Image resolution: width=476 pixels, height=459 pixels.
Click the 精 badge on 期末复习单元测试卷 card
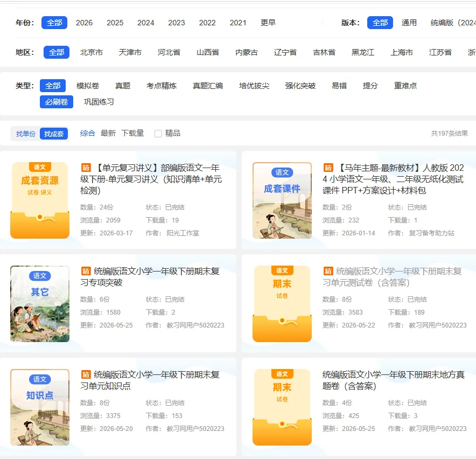point(328,271)
